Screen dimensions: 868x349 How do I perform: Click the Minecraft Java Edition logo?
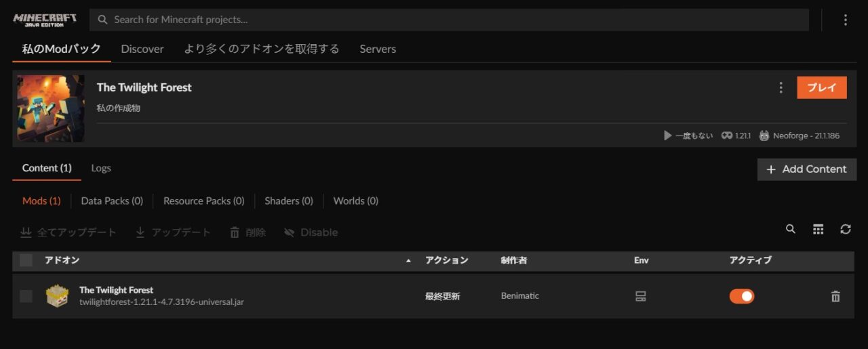click(45, 19)
